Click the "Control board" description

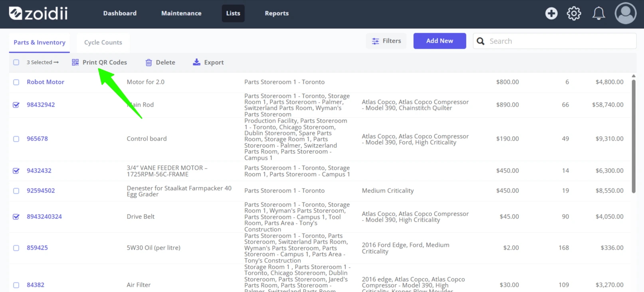(147, 139)
